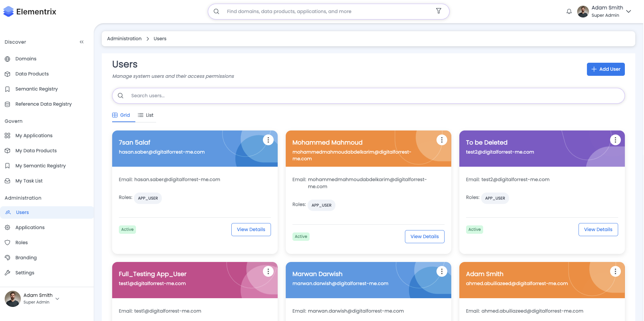
Task: Open options menu on To be Deleted card
Action: tap(615, 140)
